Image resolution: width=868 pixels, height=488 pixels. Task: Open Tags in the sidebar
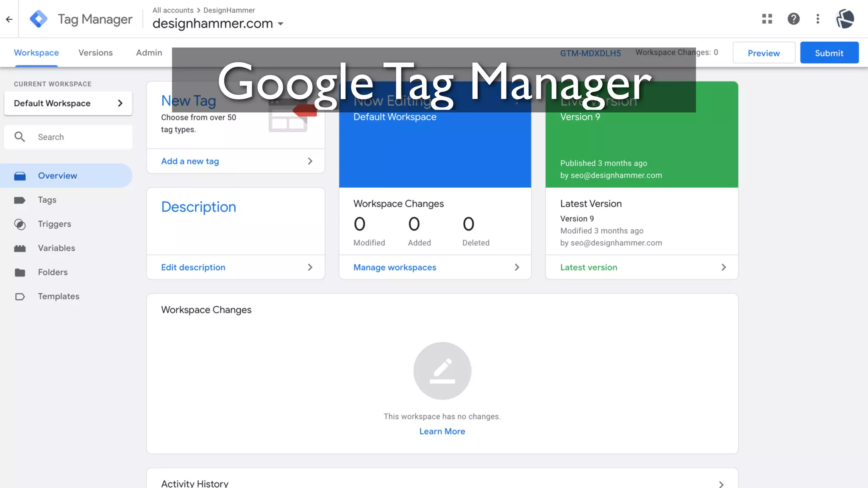(47, 200)
